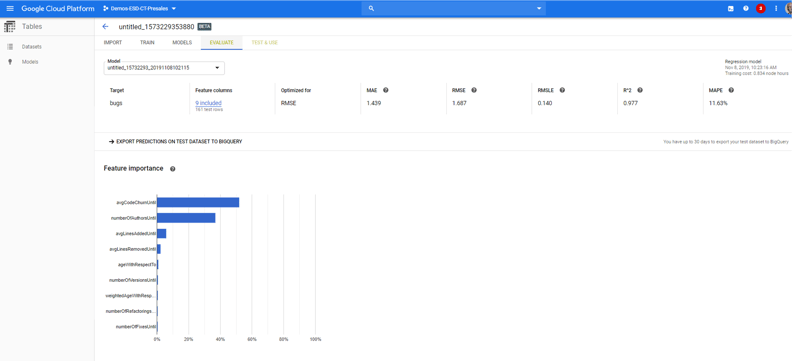Show help for RMSLE metric

(x=562, y=90)
